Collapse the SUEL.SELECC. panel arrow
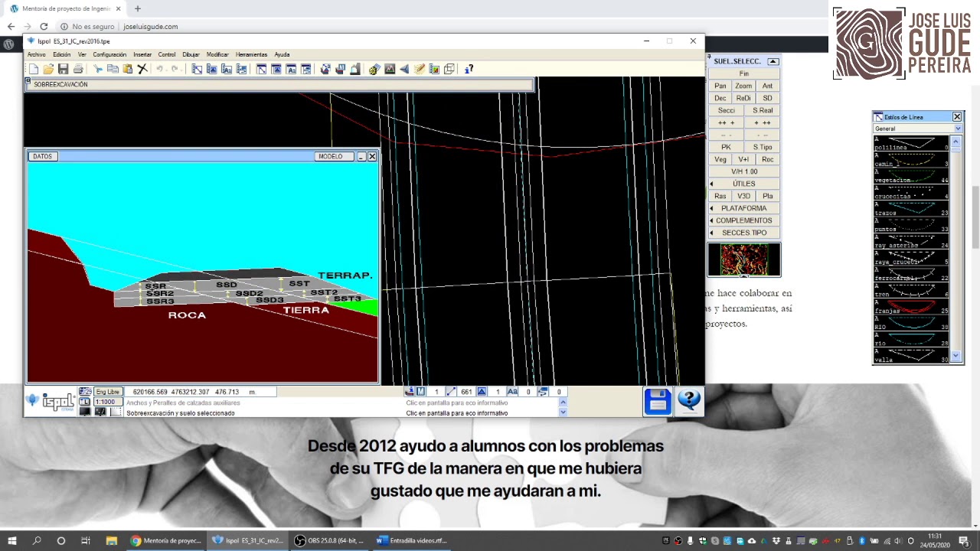The width and height of the screenshot is (980, 551). coord(773,61)
